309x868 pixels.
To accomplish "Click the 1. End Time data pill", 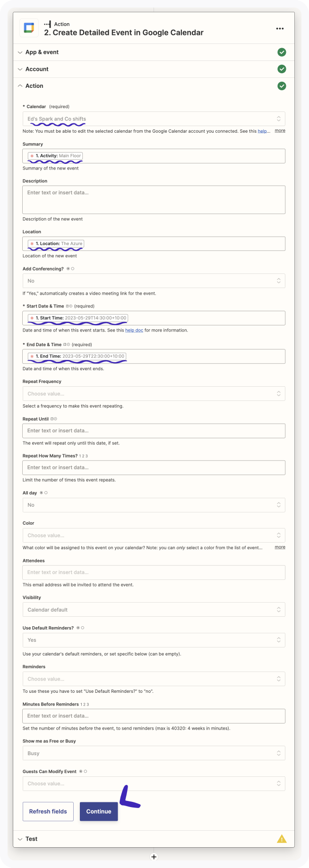I will (x=77, y=356).
